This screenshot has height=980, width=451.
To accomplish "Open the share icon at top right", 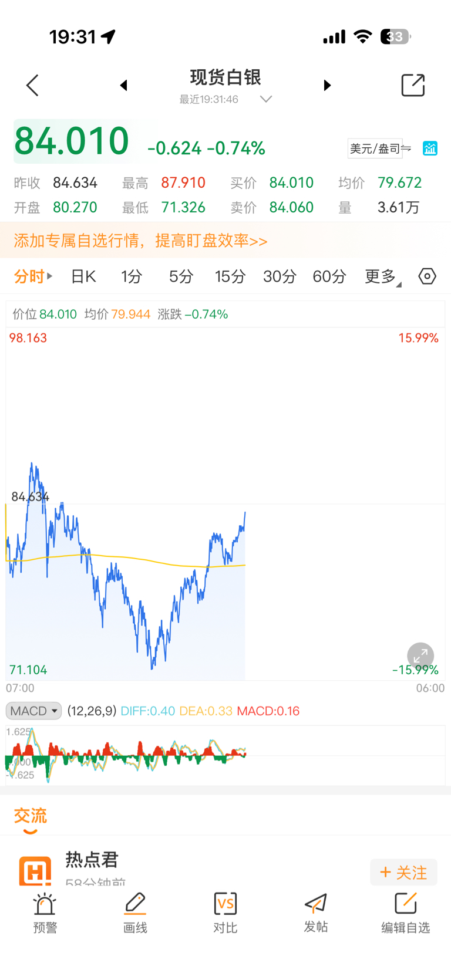I will (413, 85).
